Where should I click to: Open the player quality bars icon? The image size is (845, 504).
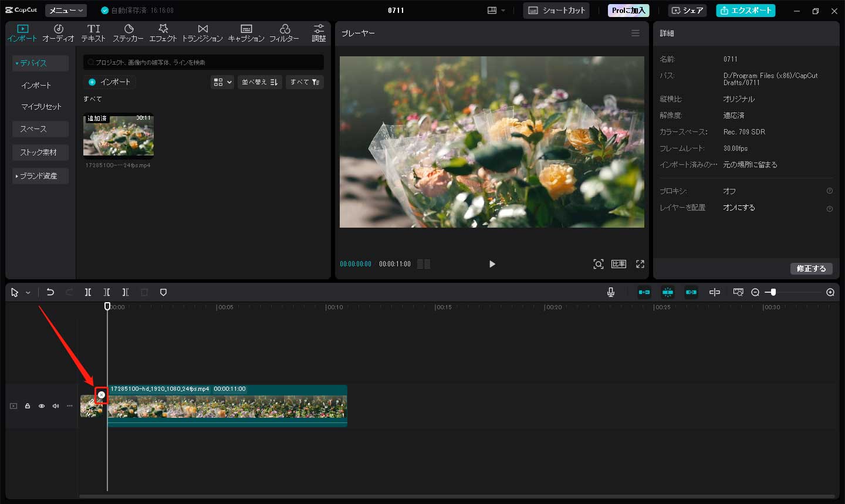424,264
